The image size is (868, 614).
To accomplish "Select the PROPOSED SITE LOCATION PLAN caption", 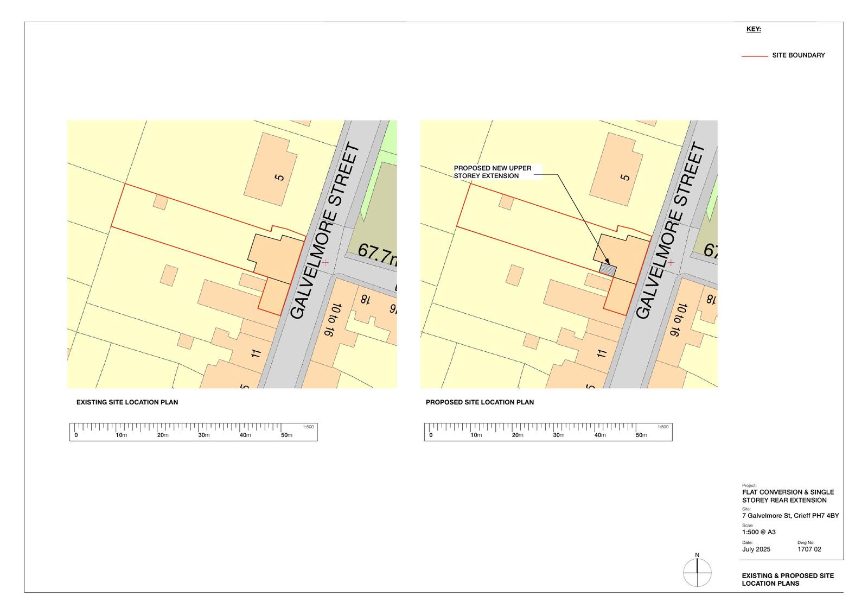I will (x=480, y=402).
